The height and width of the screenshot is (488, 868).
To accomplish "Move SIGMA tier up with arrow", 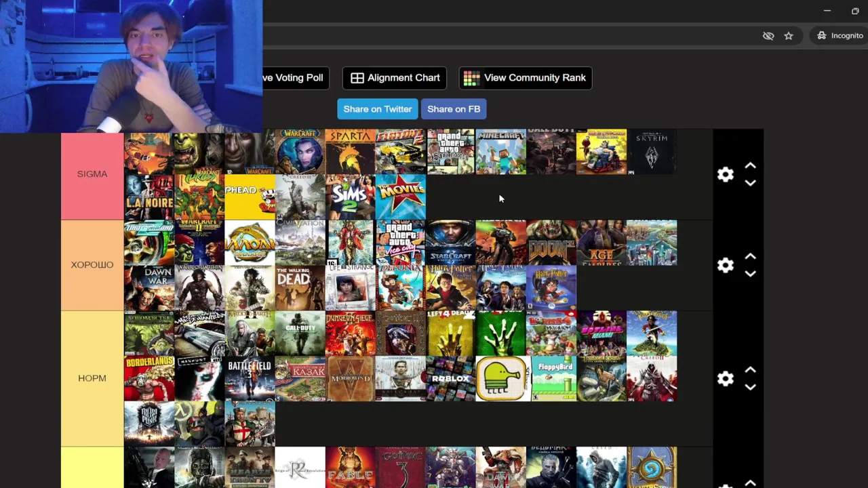I will [x=750, y=166].
